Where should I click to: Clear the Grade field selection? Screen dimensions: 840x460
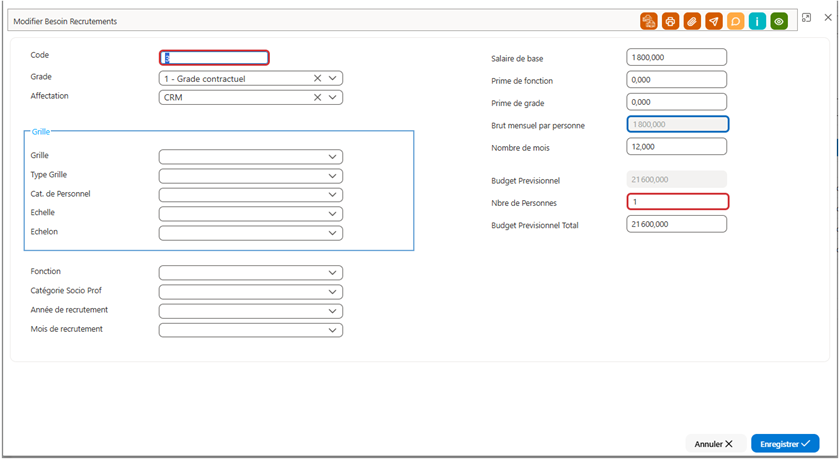(317, 78)
